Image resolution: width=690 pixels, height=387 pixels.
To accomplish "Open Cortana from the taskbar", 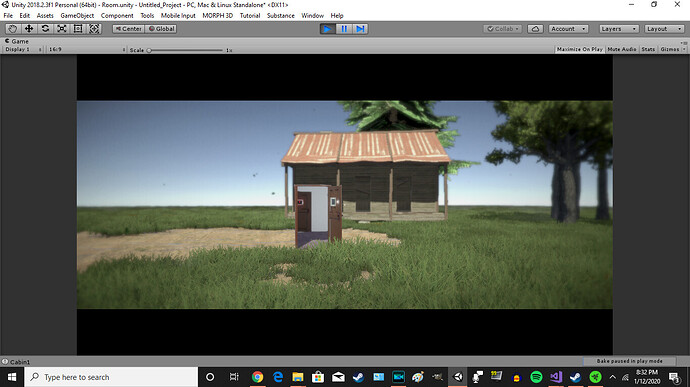I will pyautogui.click(x=210, y=377).
